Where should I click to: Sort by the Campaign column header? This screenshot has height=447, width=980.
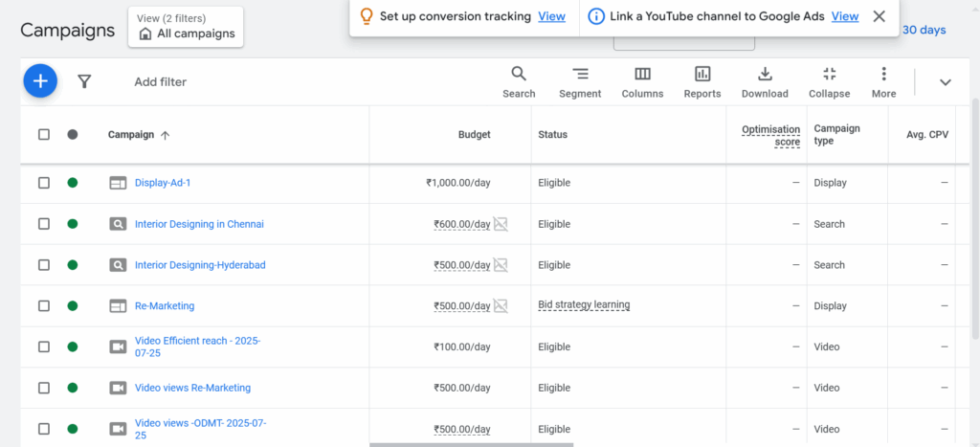[x=131, y=135]
